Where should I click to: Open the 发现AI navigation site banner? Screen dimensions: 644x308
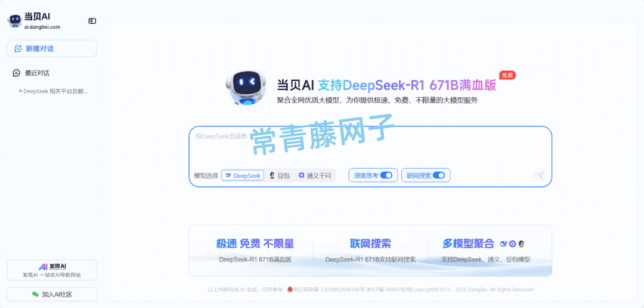(x=52, y=270)
